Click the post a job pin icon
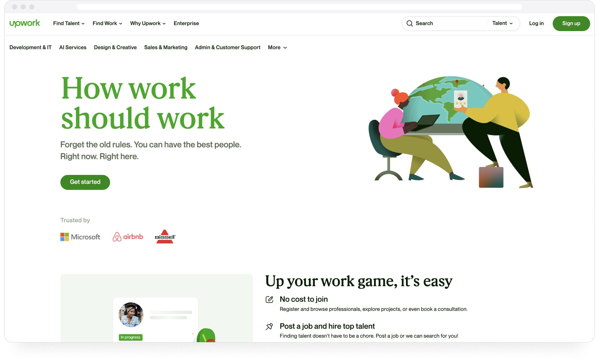 269,325
